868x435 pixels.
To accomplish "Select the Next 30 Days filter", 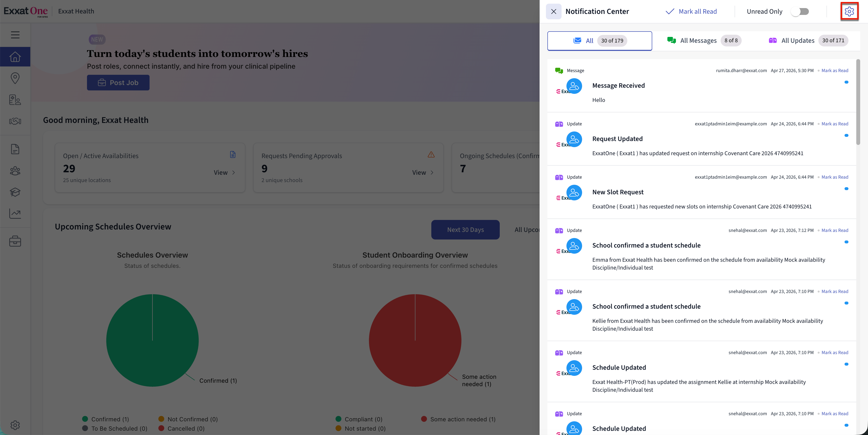I will (465, 230).
